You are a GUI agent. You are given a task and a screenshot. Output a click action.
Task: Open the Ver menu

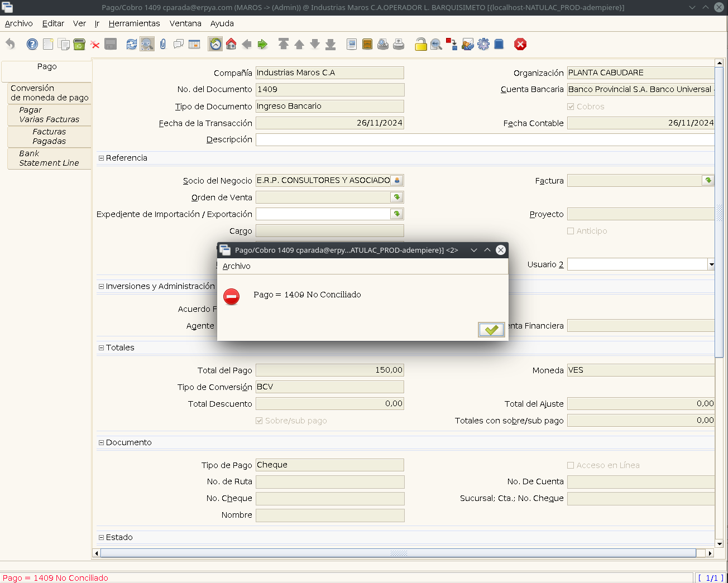[x=79, y=23]
